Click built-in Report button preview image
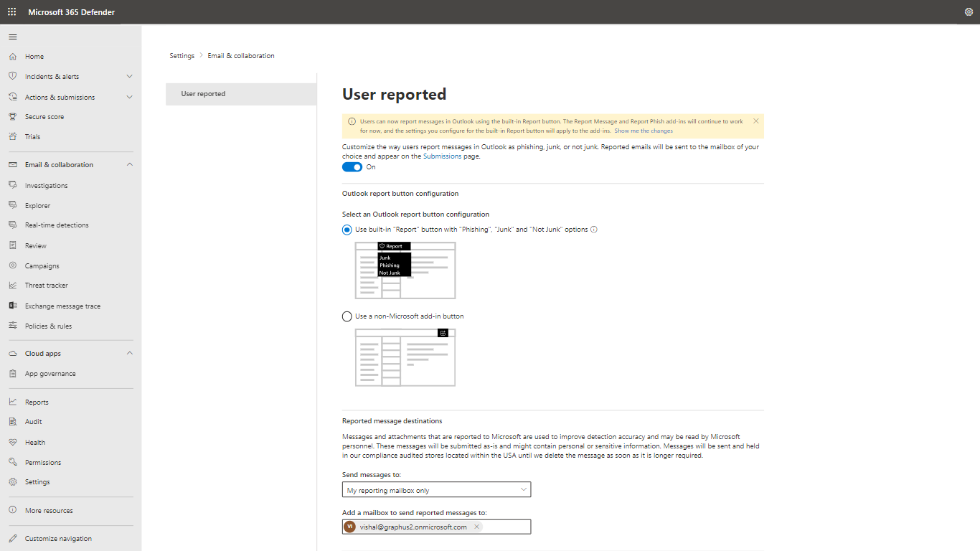 [x=405, y=270]
